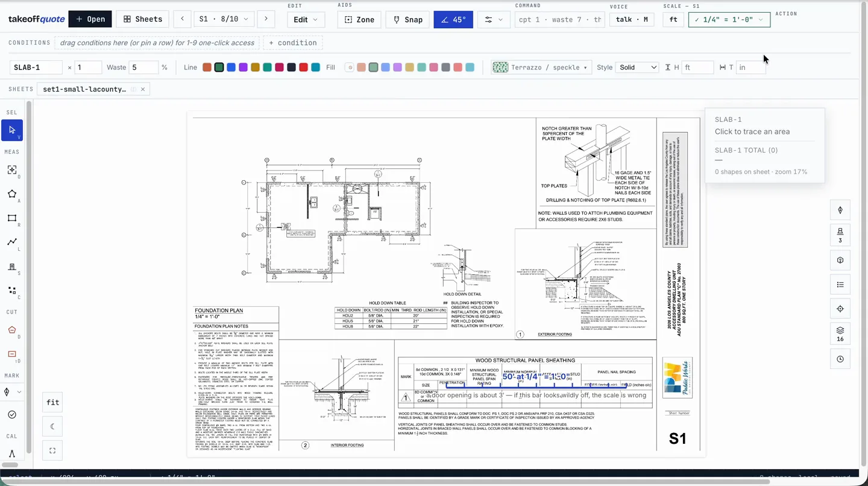Select the calibrate caliper tool under CAL
The width and height of the screenshot is (868, 486).
pos(12,453)
